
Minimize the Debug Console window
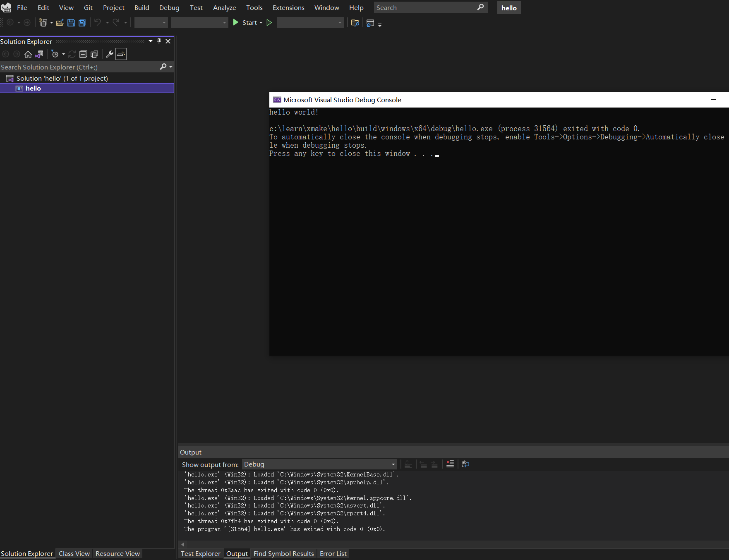[714, 100]
